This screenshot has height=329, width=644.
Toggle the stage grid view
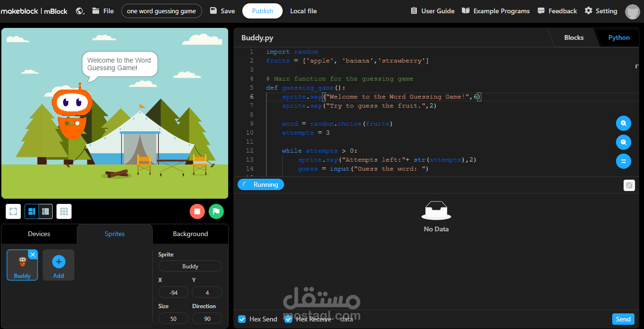[64, 211]
